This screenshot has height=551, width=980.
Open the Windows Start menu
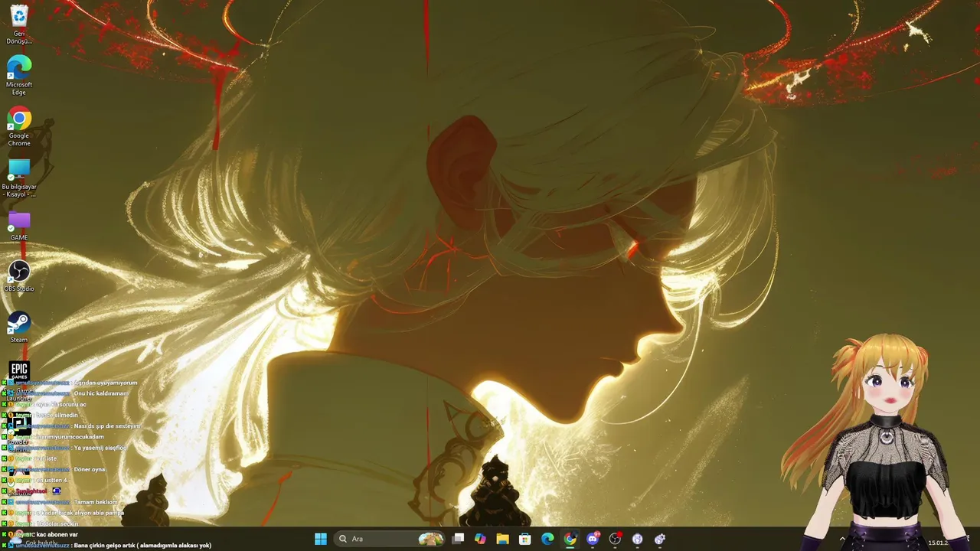point(320,539)
